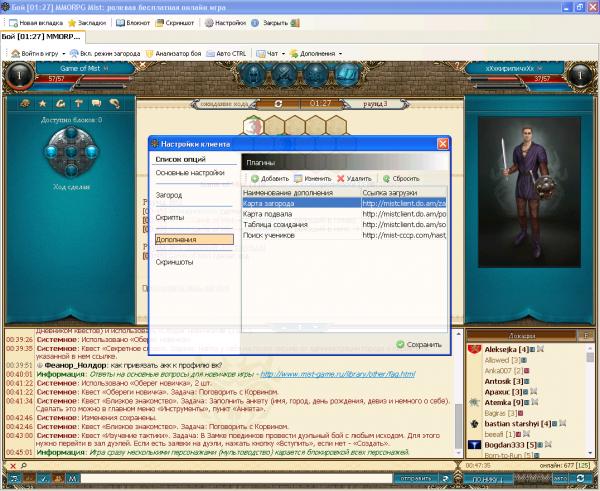Click the speech bubble icon in left panel
The image size is (600, 491).
pyautogui.click(x=96, y=103)
